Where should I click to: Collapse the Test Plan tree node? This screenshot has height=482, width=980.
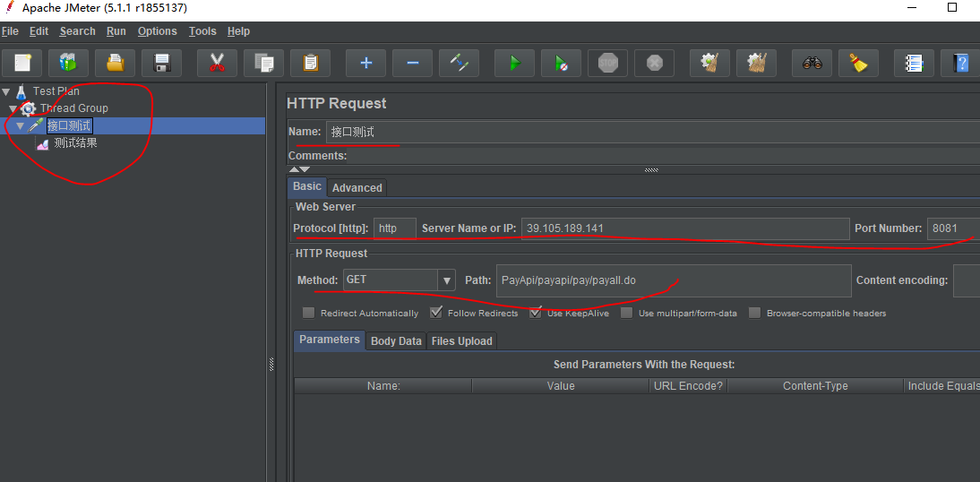click(x=5, y=92)
